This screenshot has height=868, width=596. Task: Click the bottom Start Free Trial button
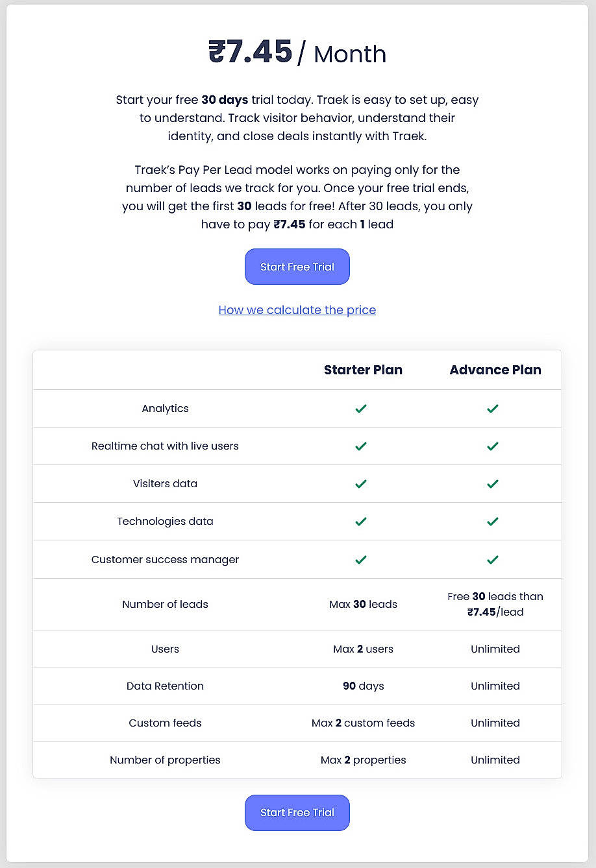click(297, 813)
